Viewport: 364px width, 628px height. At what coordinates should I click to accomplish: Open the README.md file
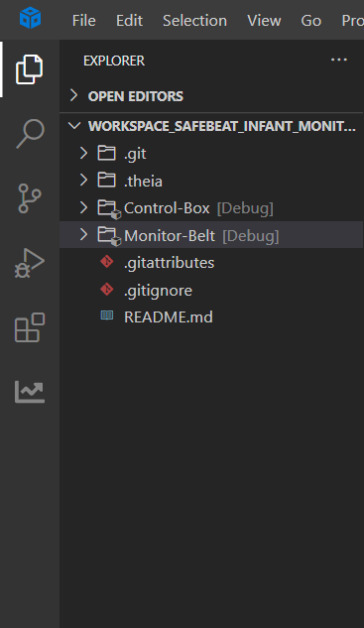pyautogui.click(x=211, y=317)
